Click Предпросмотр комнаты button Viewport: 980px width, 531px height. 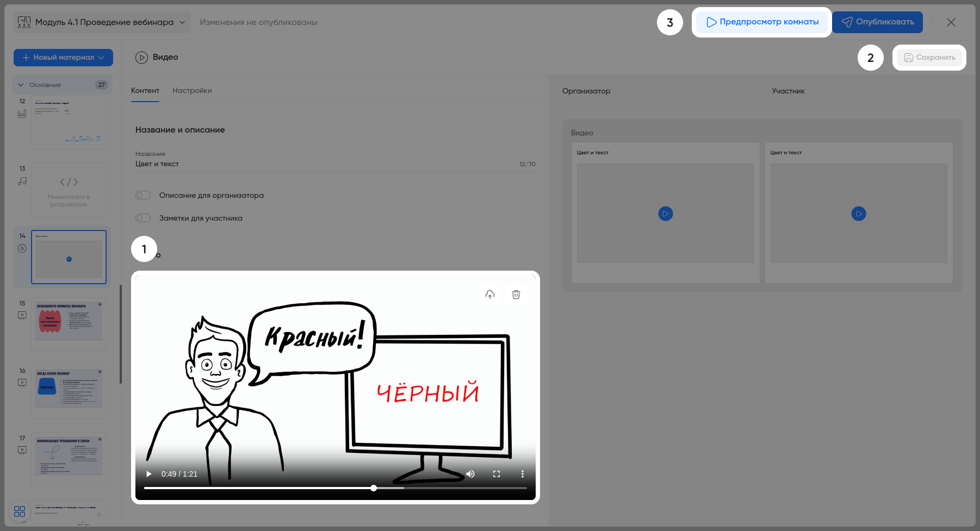762,22
